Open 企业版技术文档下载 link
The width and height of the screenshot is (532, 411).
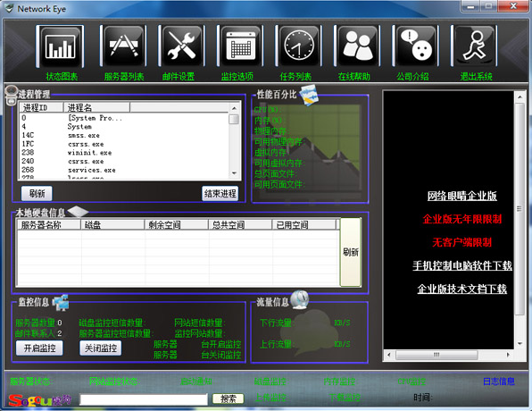[x=461, y=289]
